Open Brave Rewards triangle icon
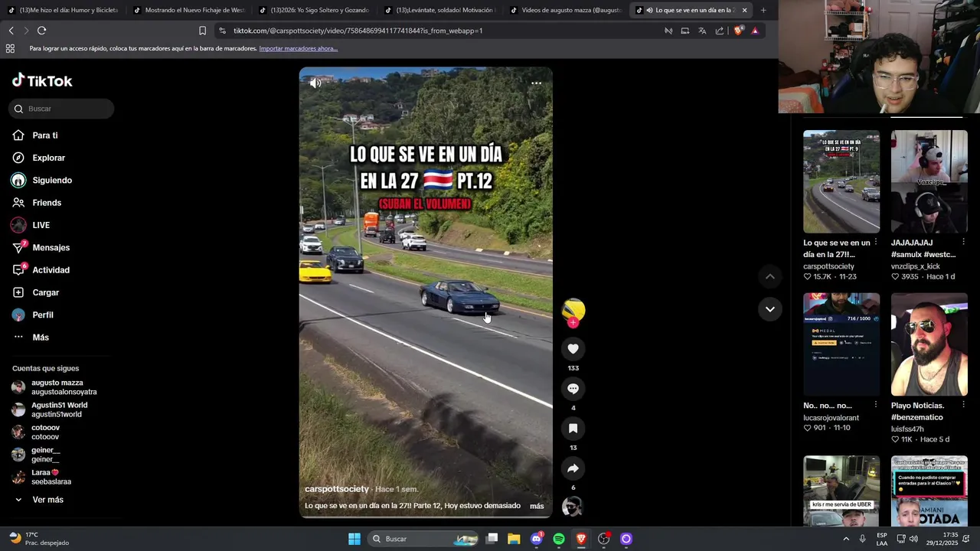This screenshot has height=551, width=980. [x=755, y=31]
